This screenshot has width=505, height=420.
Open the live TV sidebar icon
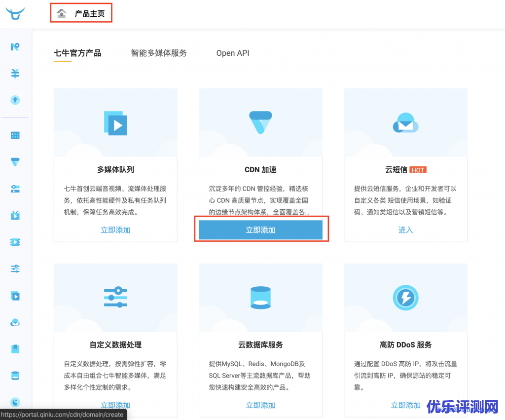click(x=15, y=215)
